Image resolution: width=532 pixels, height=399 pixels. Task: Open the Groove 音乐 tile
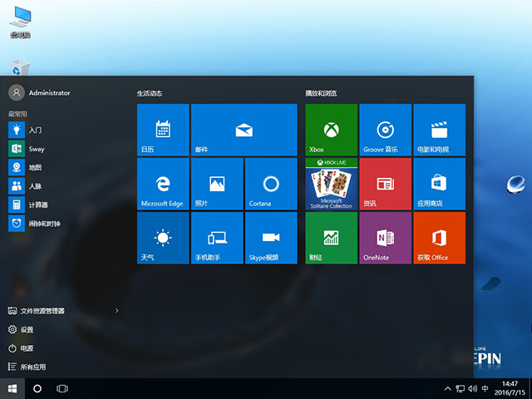384,130
